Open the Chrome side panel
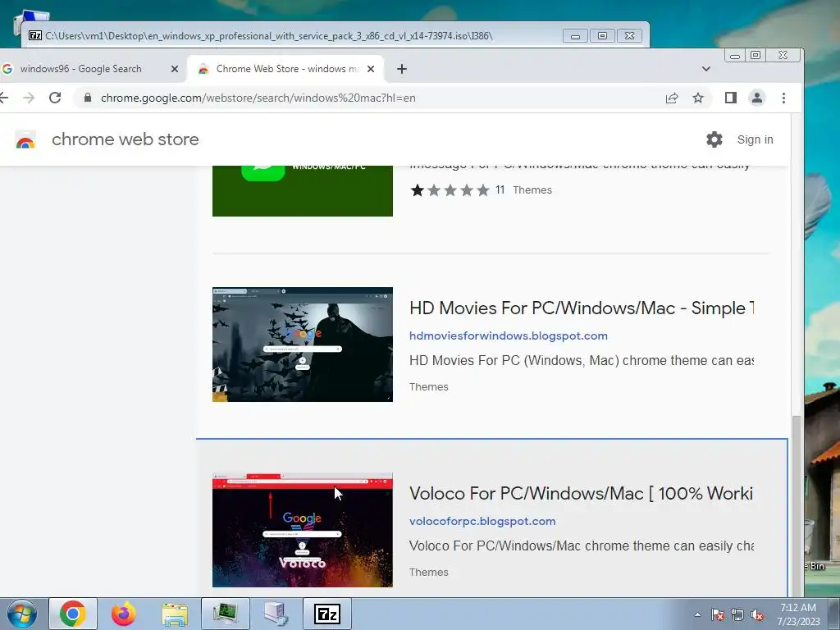 pos(731,98)
